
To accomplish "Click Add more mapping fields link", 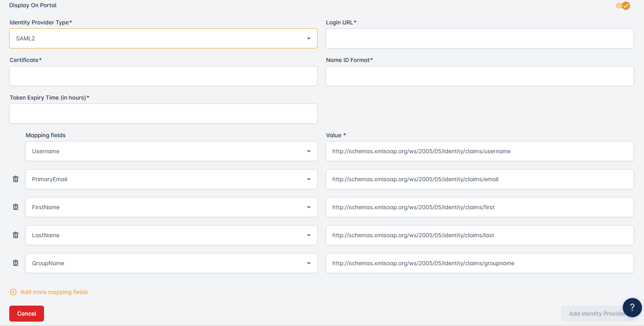I will [x=54, y=292].
